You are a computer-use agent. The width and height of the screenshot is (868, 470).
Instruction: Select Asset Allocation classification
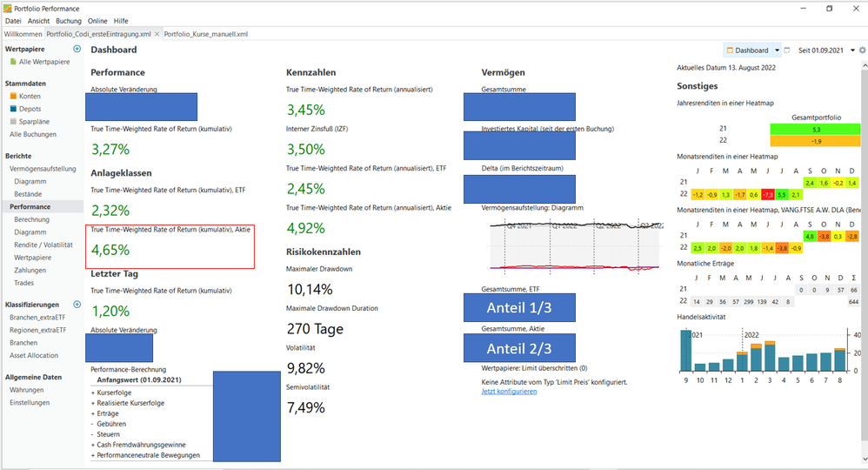[x=34, y=355]
